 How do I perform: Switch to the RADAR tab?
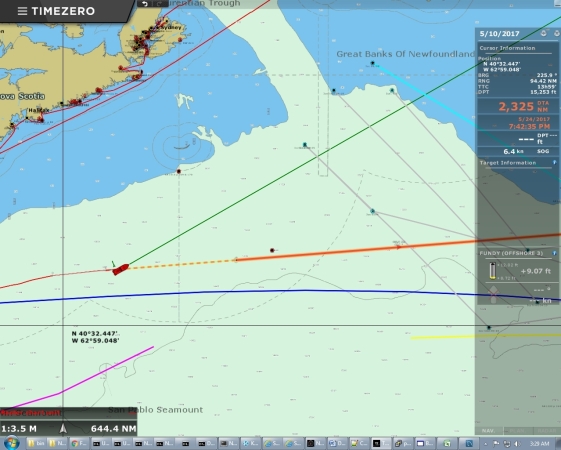[x=546, y=431]
